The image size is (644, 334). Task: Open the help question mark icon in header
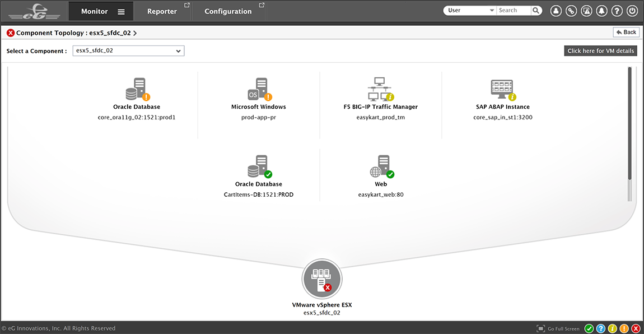617,11
